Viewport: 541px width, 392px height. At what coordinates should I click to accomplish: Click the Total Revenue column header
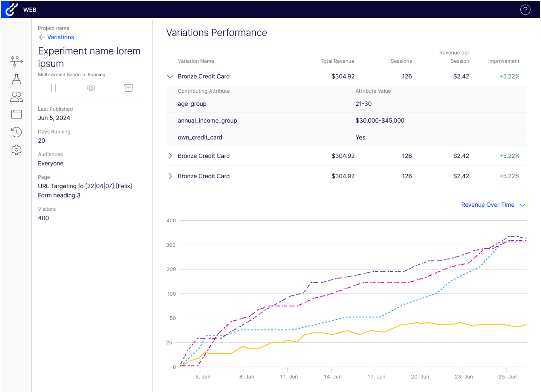click(337, 61)
